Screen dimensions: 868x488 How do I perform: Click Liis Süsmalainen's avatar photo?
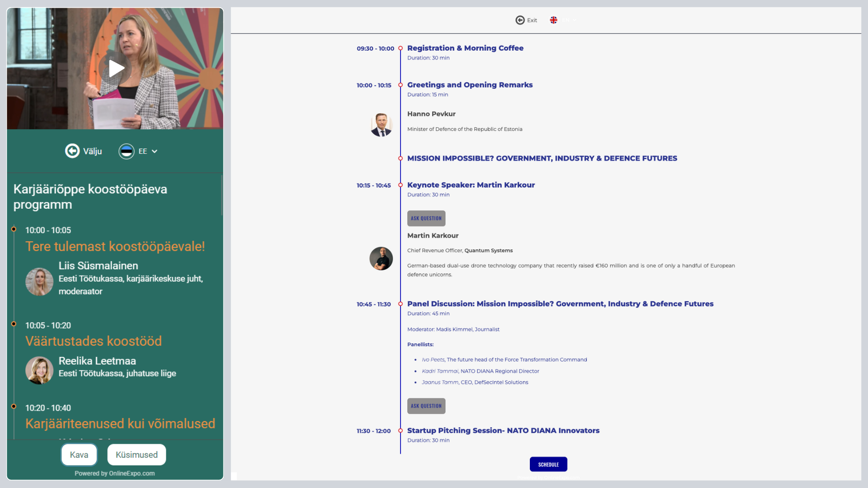click(39, 282)
